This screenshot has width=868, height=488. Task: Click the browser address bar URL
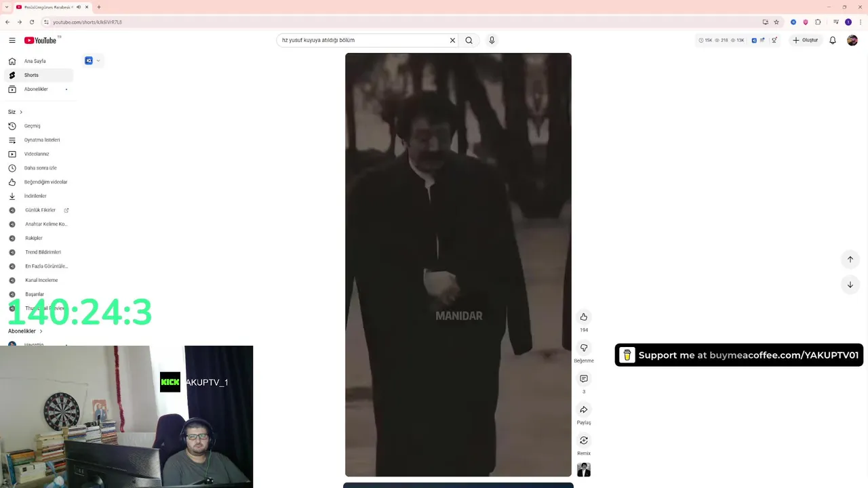pyautogui.click(x=87, y=22)
